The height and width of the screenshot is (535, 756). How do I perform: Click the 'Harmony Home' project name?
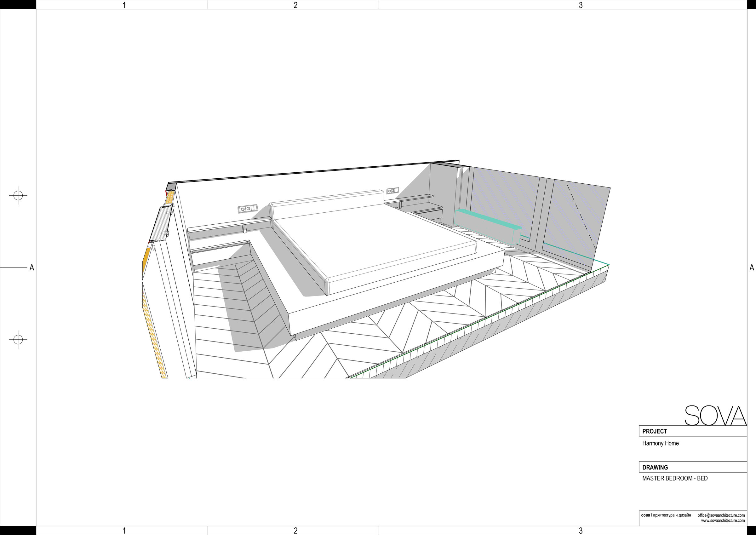coord(661,443)
